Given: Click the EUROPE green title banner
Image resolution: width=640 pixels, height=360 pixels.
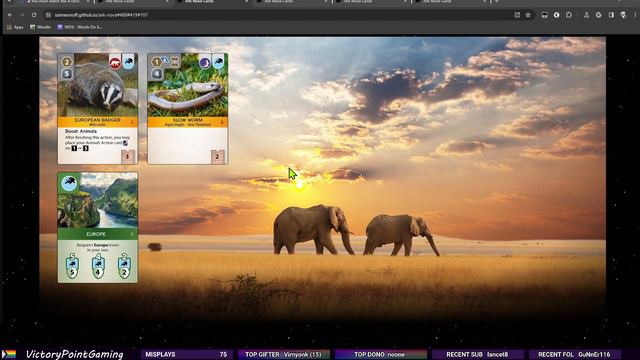Looking at the screenshot, I should coord(98,234).
